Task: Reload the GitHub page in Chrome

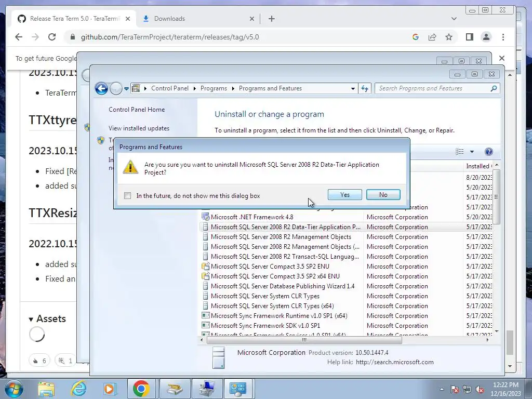Action: pos(51,37)
